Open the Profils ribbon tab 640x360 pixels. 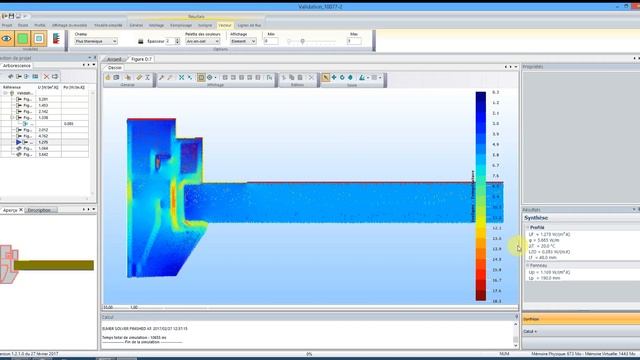click(40, 25)
